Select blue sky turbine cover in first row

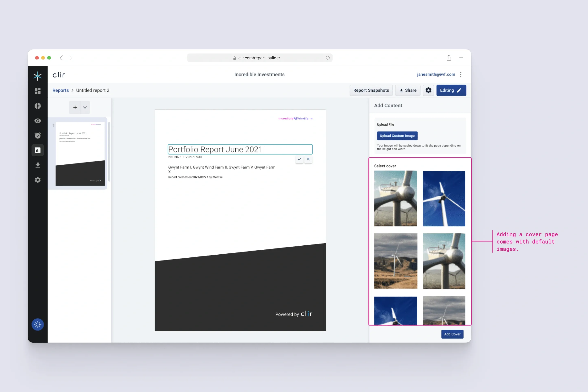coord(444,198)
